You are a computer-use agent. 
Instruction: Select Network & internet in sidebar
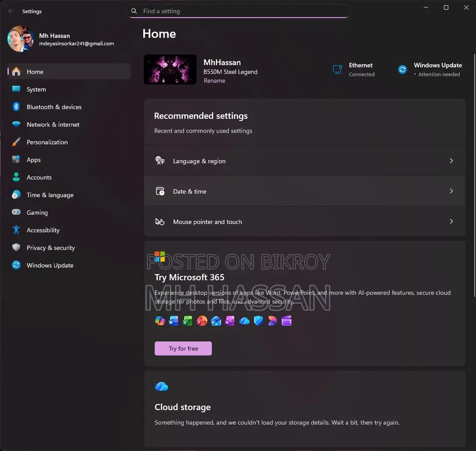(69, 124)
